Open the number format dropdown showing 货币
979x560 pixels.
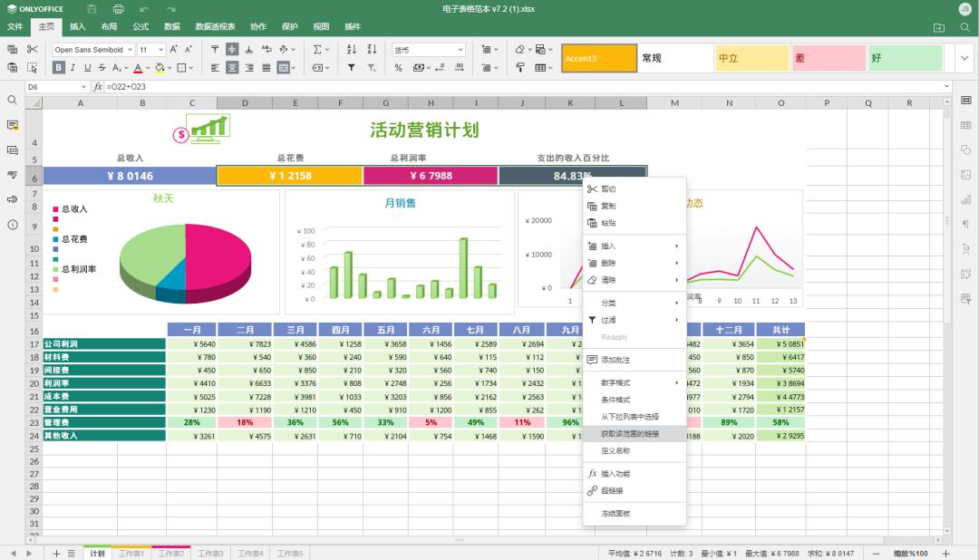point(428,50)
